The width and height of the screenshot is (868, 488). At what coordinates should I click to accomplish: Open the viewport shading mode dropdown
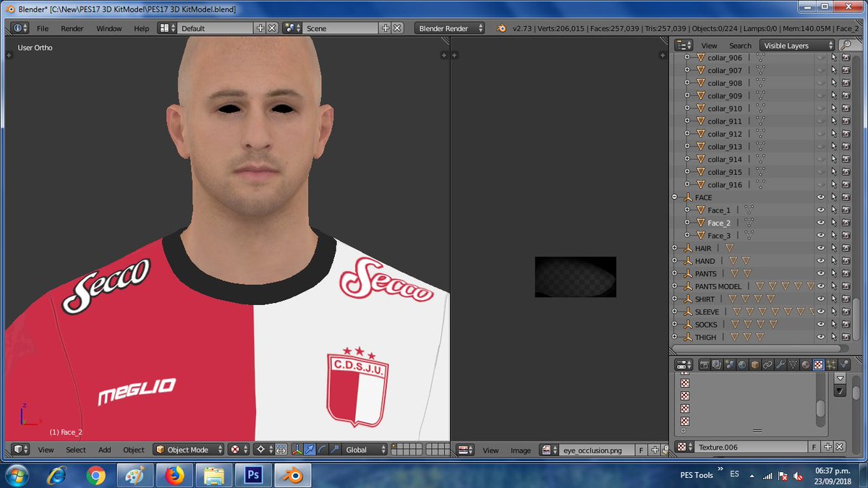pyautogui.click(x=239, y=450)
